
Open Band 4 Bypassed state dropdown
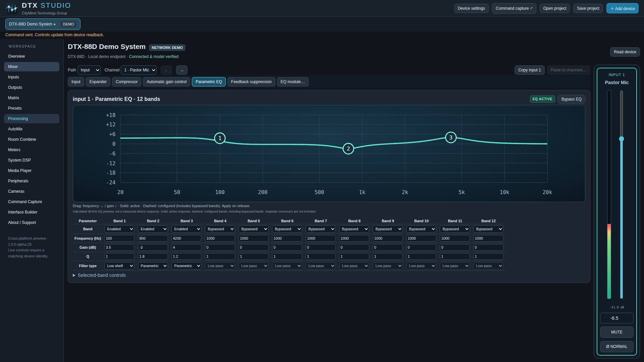pos(220,229)
